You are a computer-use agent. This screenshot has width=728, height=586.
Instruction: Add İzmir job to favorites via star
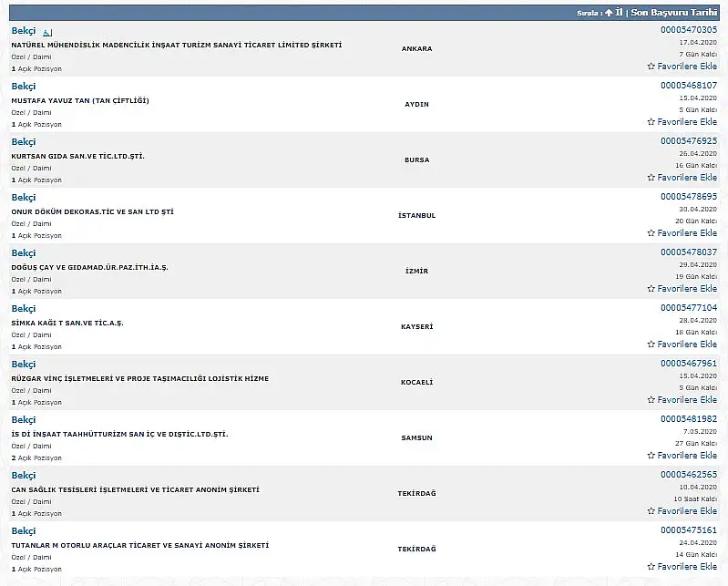(651, 289)
